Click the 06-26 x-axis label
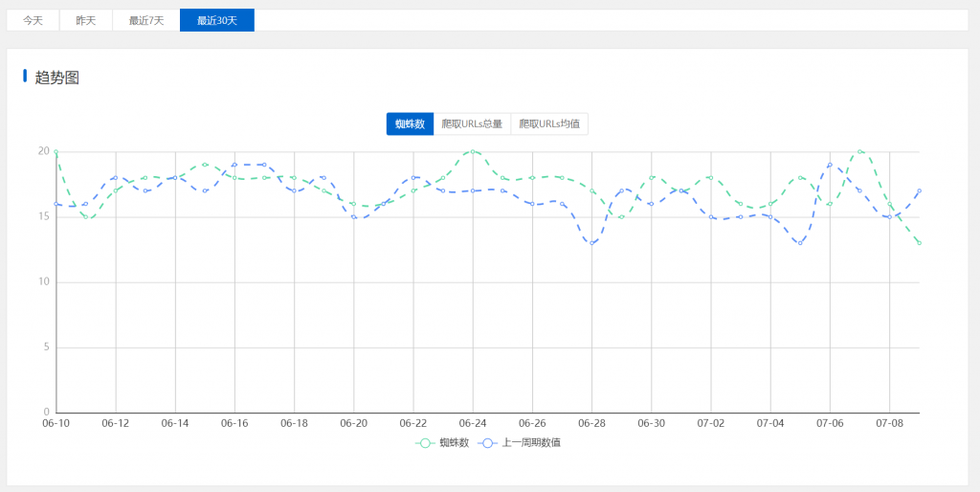This screenshot has width=980, height=492. [532, 423]
